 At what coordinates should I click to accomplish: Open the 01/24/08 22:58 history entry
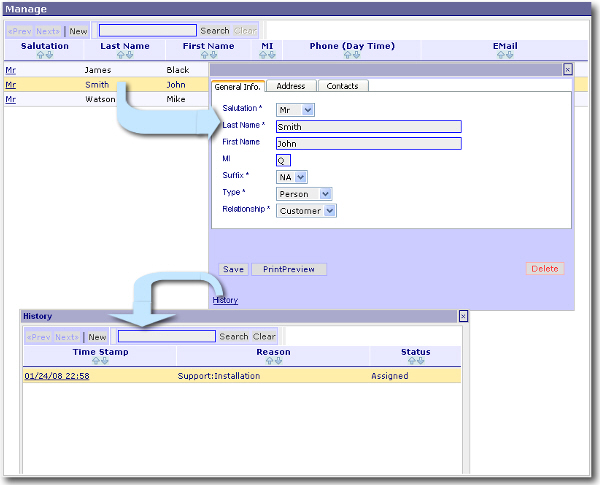point(56,376)
